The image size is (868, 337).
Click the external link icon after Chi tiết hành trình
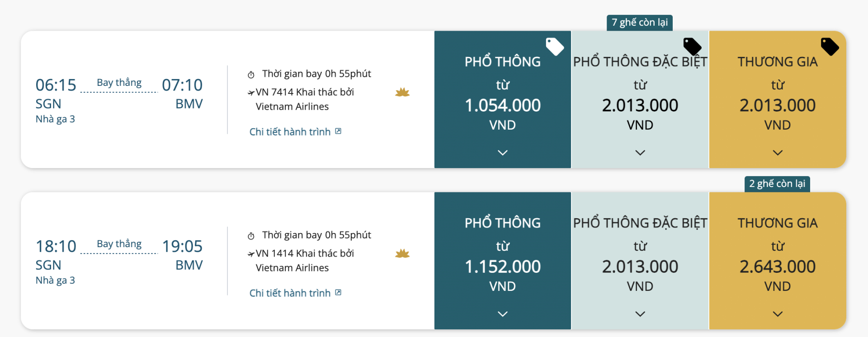338,131
